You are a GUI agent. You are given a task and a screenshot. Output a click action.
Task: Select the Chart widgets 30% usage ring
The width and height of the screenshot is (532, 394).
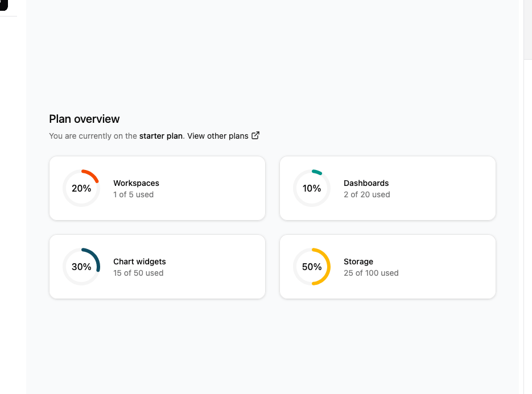(x=81, y=267)
